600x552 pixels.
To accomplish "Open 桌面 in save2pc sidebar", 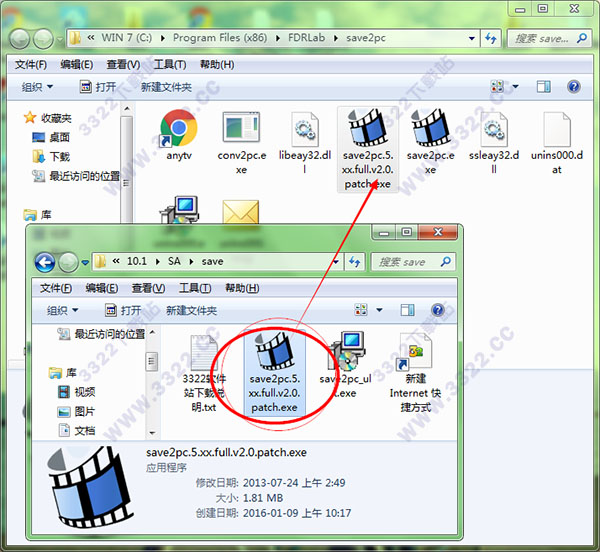I will point(51,137).
